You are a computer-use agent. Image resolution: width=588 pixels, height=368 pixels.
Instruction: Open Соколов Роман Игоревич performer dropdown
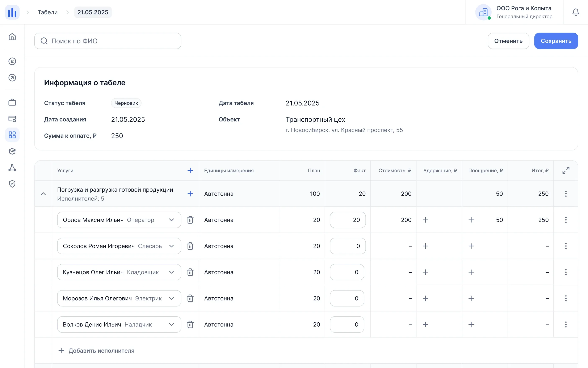point(119,246)
